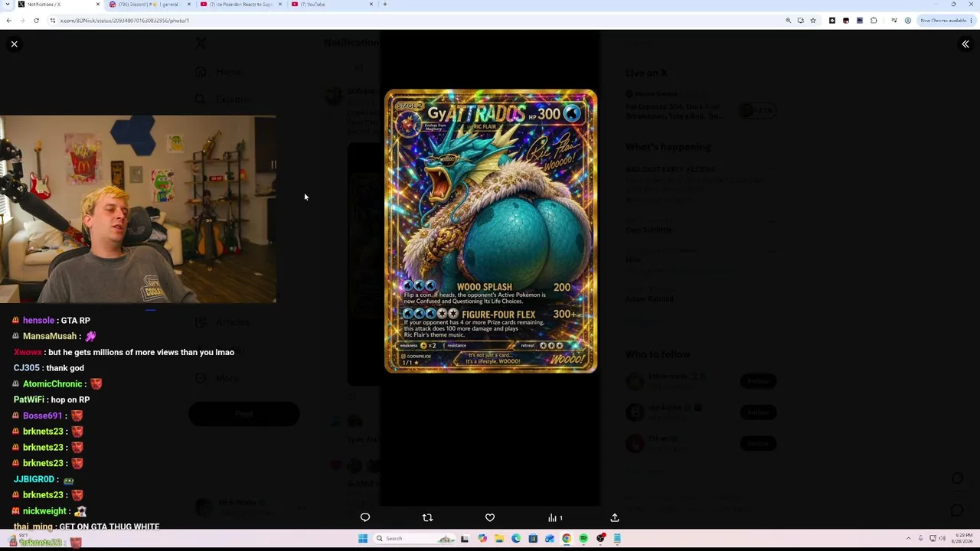The height and width of the screenshot is (551, 980).
Task: Close the photo viewer with the X icon
Action: coord(14,44)
